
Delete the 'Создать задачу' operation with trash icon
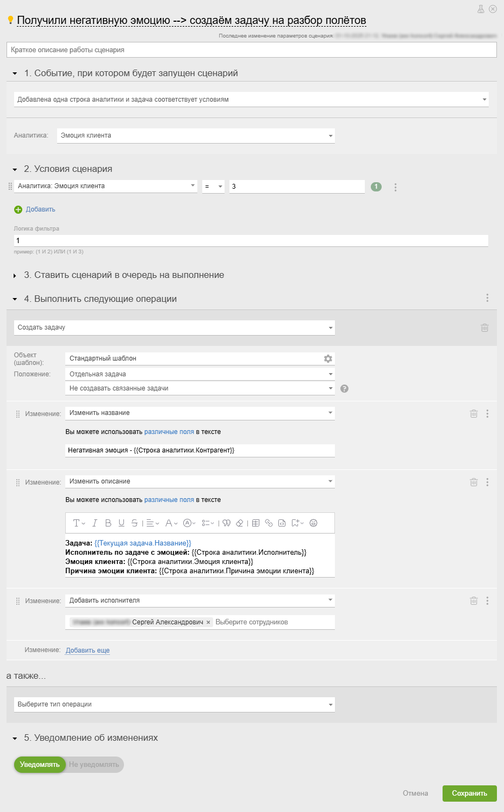(x=484, y=328)
